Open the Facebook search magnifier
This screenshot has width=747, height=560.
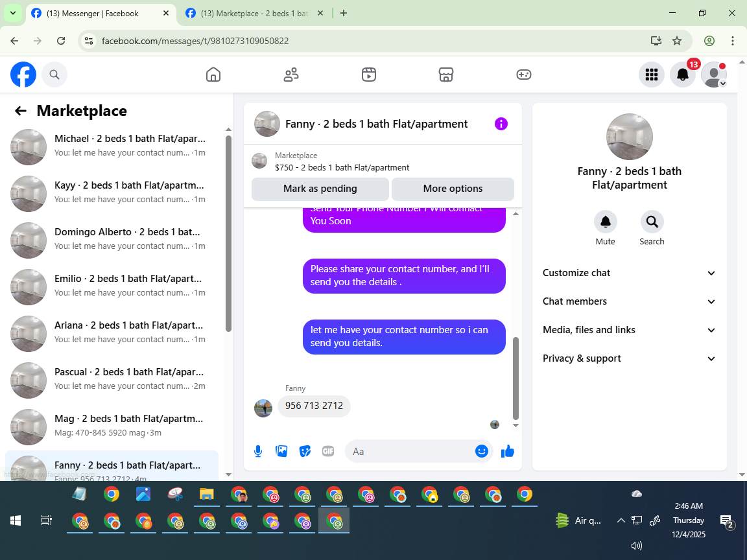[x=54, y=75]
